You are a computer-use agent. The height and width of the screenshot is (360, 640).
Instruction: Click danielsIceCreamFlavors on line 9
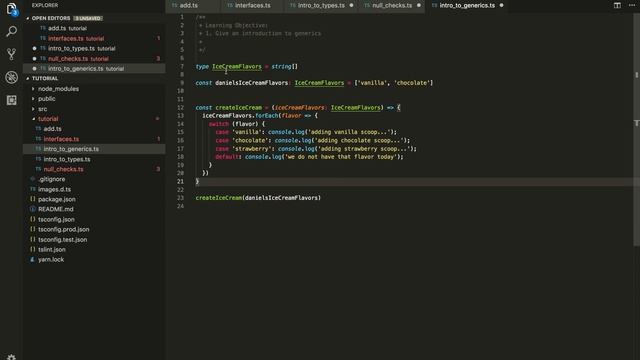tap(251, 83)
